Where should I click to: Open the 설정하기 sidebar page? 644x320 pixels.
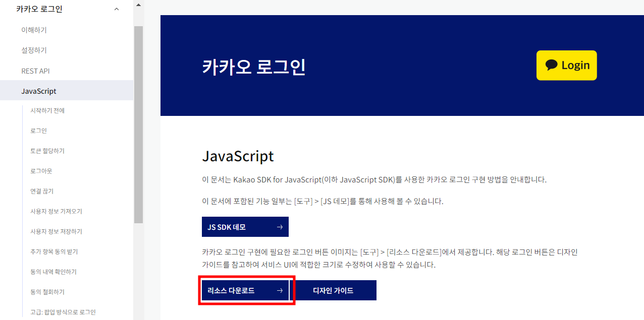click(34, 50)
